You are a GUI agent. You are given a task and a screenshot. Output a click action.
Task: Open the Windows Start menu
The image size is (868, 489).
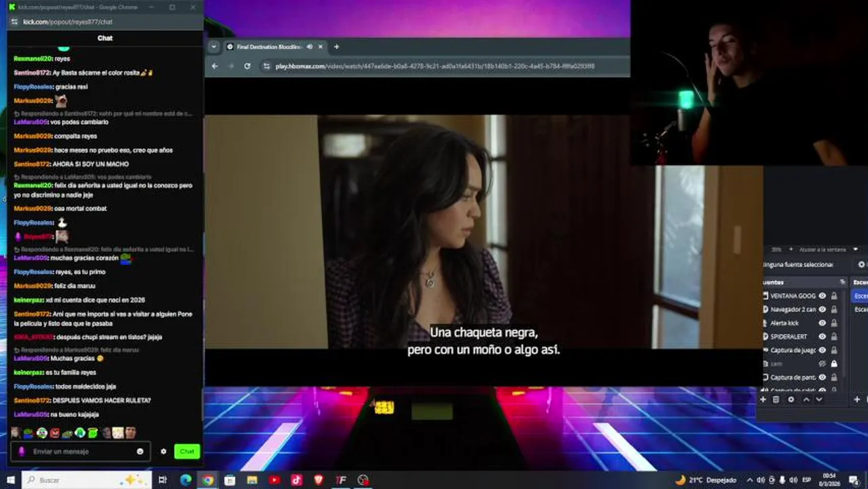point(10,479)
